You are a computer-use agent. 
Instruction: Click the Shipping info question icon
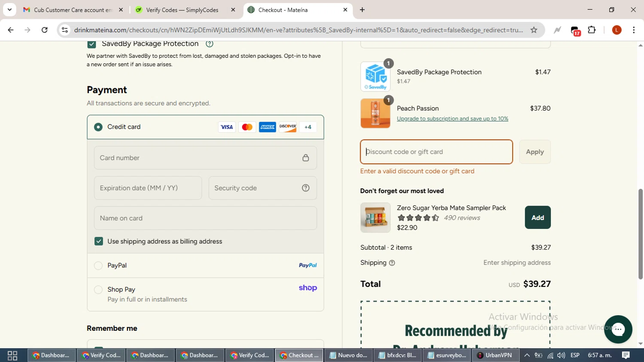click(392, 263)
